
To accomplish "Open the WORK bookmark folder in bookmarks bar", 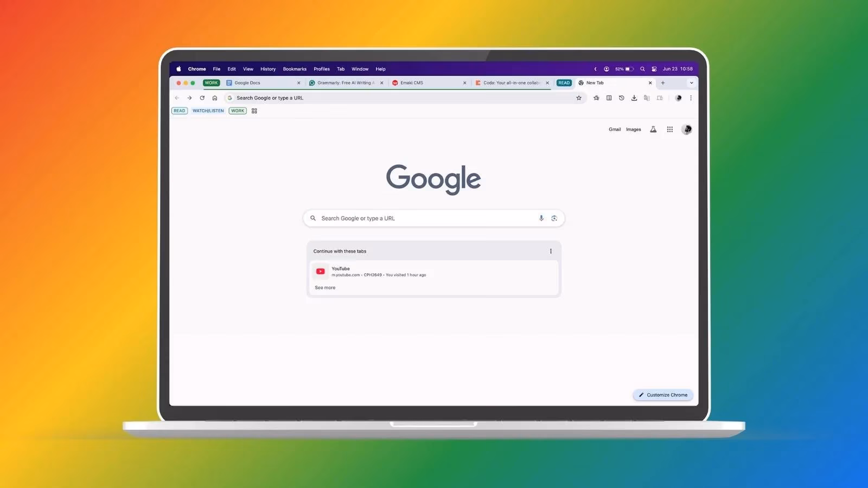I will [238, 111].
